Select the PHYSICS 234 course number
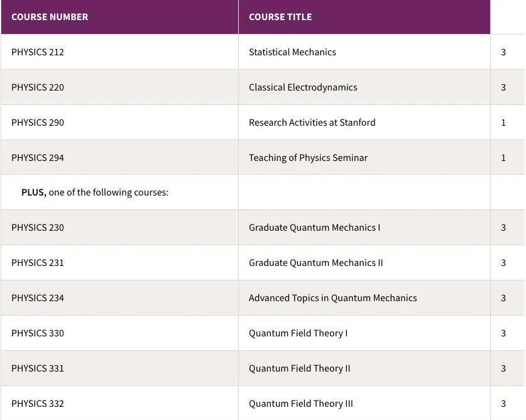 [38, 298]
